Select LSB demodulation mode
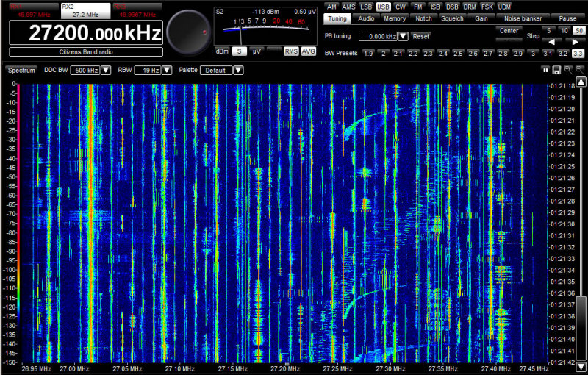The height and width of the screenshot is (375, 588). pyautogui.click(x=365, y=7)
